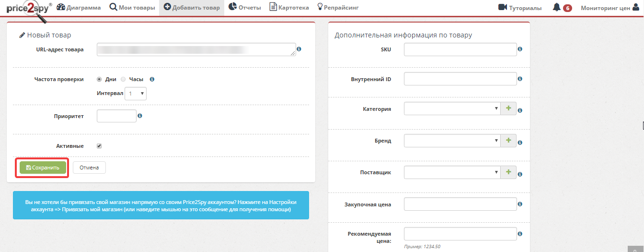Click the Внутренний ID input field
This screenshot has width=644, height=252.
coord(460,79)
